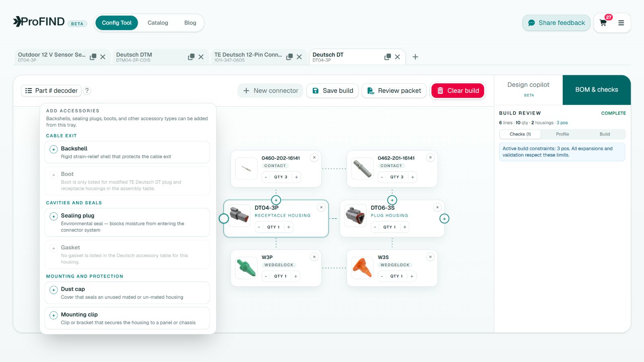Open the help question mark by decoder
The width and height of the screenshot is (644, 362).
pos(87,90)
